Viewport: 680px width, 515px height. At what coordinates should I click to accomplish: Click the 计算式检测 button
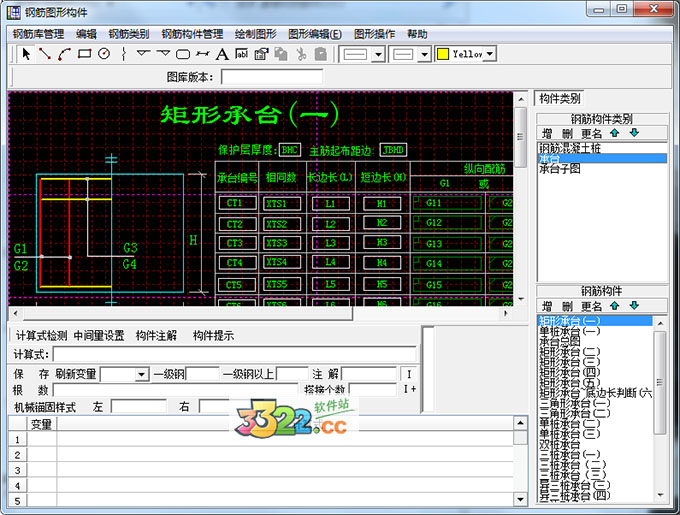pos(41,336)
